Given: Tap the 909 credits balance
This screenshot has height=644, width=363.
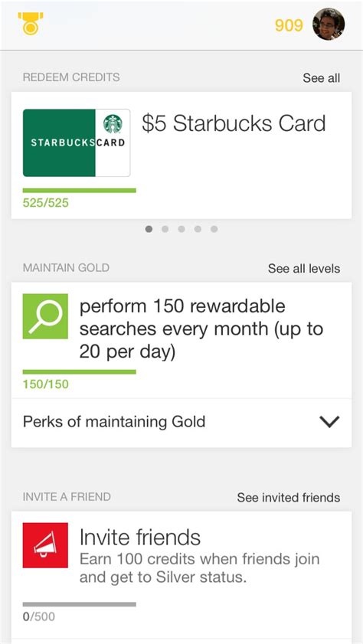Looking at the screenshot, I should (289, 25).
